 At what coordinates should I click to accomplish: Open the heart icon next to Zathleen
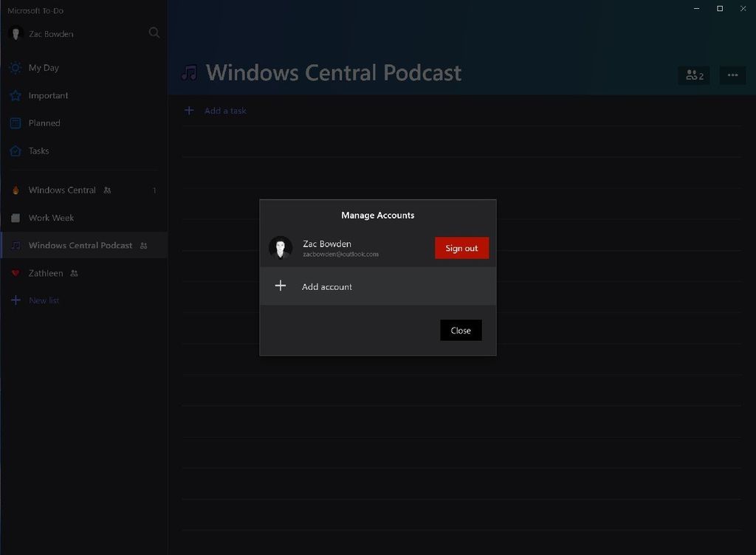tap(14, 272)
